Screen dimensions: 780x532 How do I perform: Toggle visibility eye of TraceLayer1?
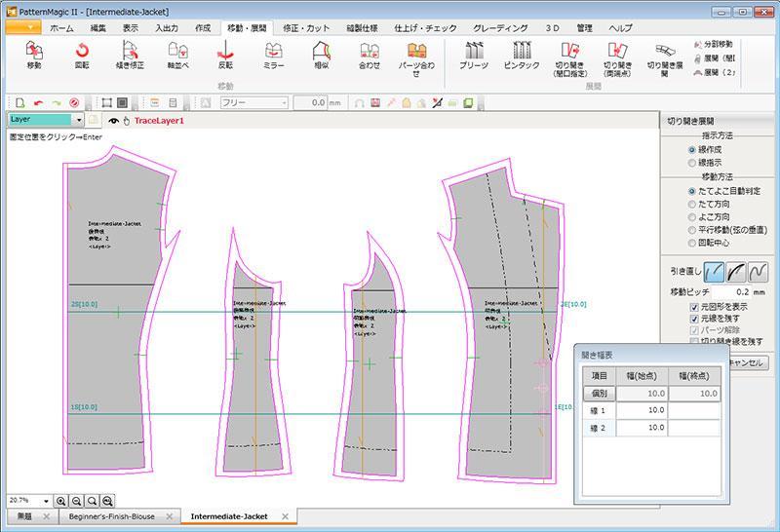tap(114, 121)
